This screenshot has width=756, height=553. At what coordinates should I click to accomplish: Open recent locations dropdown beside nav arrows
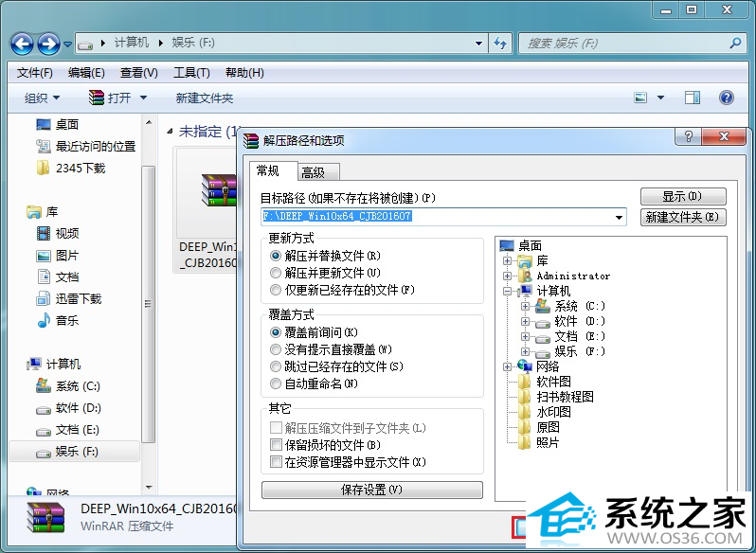tap(68, 45)
